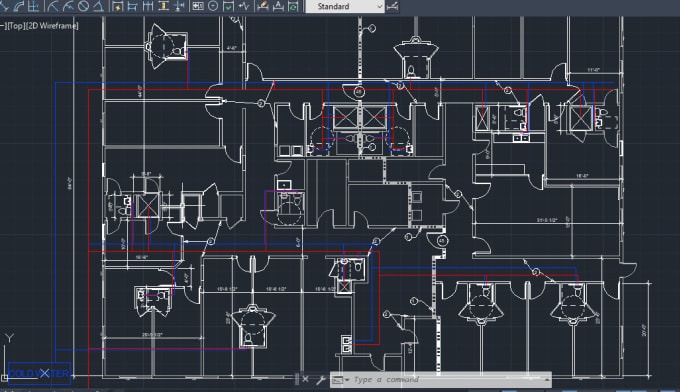Activate the Quick Dimension tool
Image resolution: width=680 pixels, height=392 pixels.
pos(118,6)
